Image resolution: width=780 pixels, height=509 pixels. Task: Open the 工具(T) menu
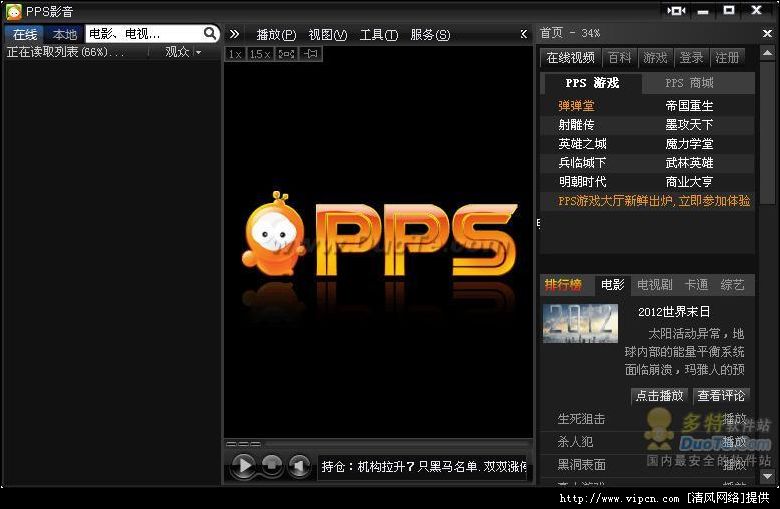(x=379, y=34)
